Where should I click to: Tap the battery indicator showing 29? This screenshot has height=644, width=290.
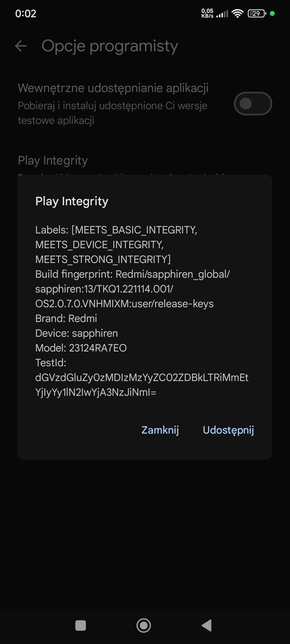pyautogui.click(x=257, y=13)
